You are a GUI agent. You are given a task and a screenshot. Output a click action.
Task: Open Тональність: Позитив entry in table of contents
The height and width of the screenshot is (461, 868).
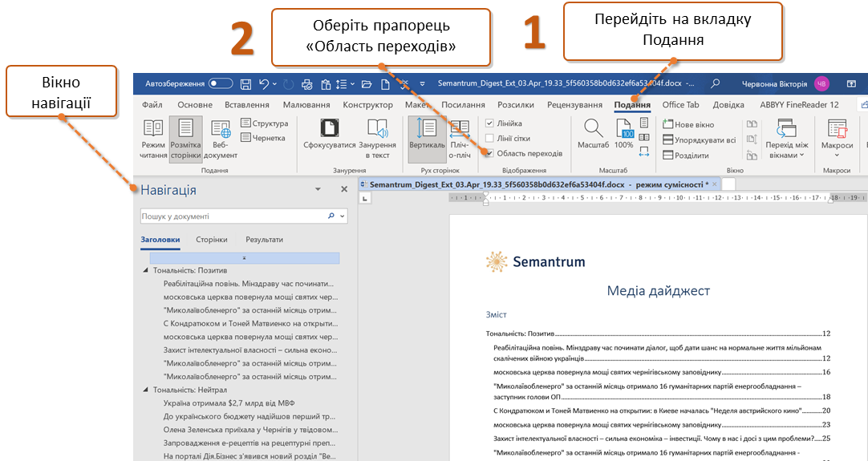pos(658,334)
